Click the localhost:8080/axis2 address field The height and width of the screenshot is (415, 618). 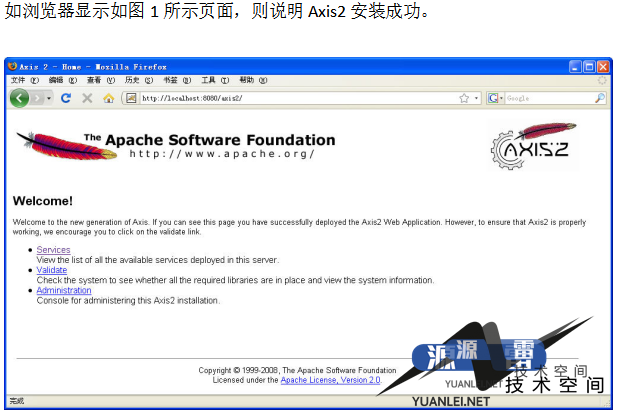(298, 98)
